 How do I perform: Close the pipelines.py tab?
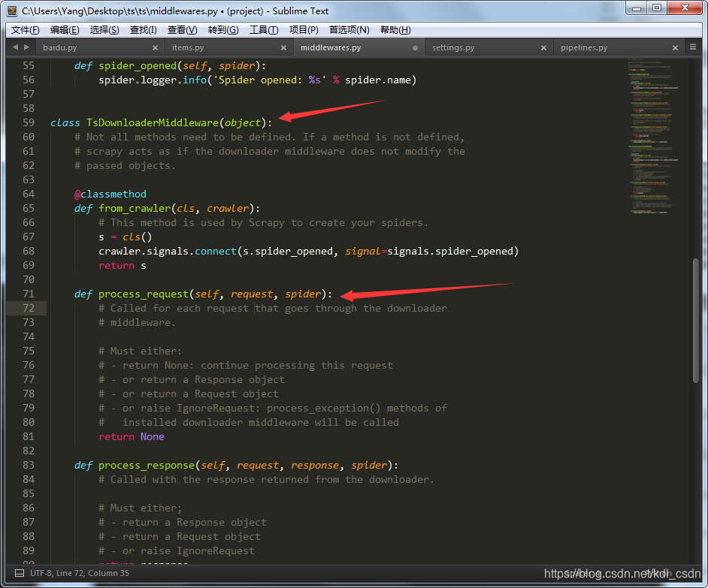point(675,48)
